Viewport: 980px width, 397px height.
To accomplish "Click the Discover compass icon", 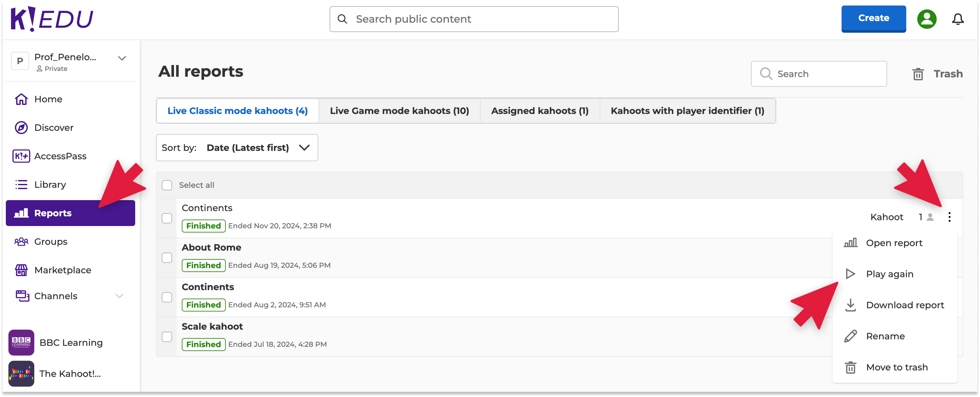I will [21, 128].
